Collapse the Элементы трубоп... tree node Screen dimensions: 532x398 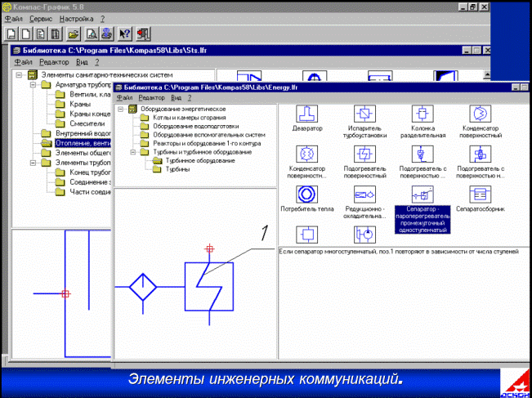33,163
